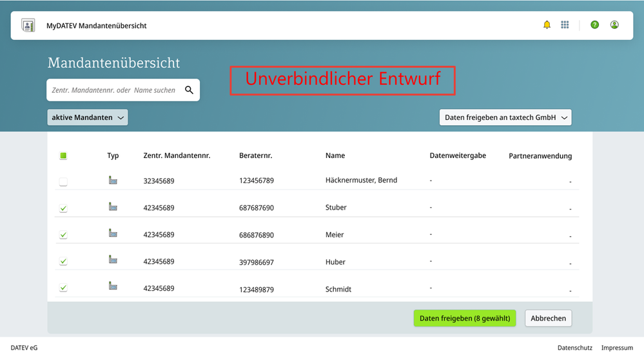
Task: Click the Abbrechen button
Action: [x=548, y=318]
